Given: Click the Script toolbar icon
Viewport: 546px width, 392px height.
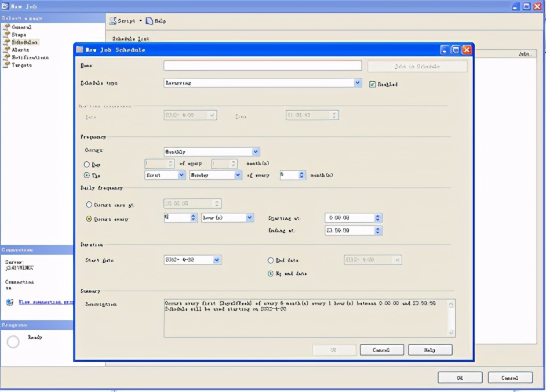Looking at the screenshot, I should pyautogui.click(x=114, y=21).
